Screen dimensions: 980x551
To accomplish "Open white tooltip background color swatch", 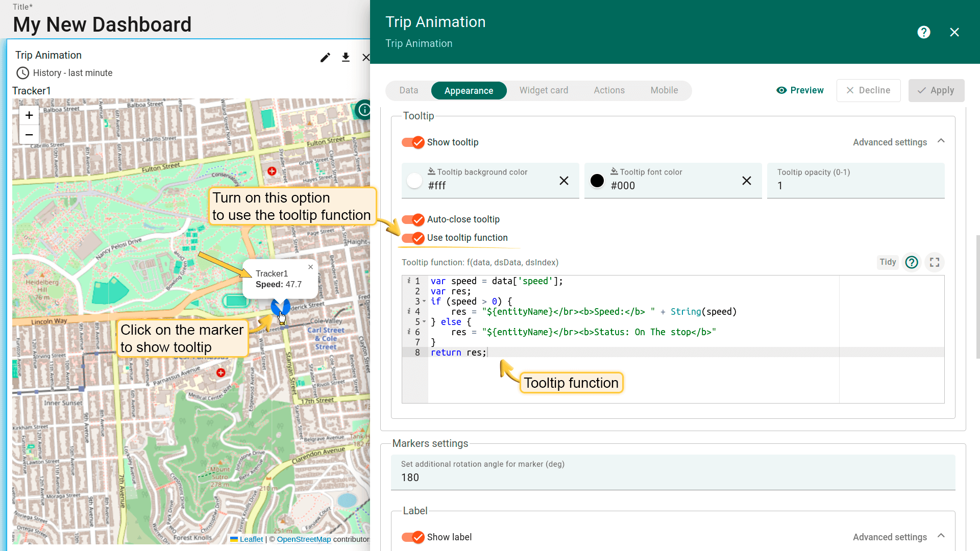I will (x=414, y=181).
